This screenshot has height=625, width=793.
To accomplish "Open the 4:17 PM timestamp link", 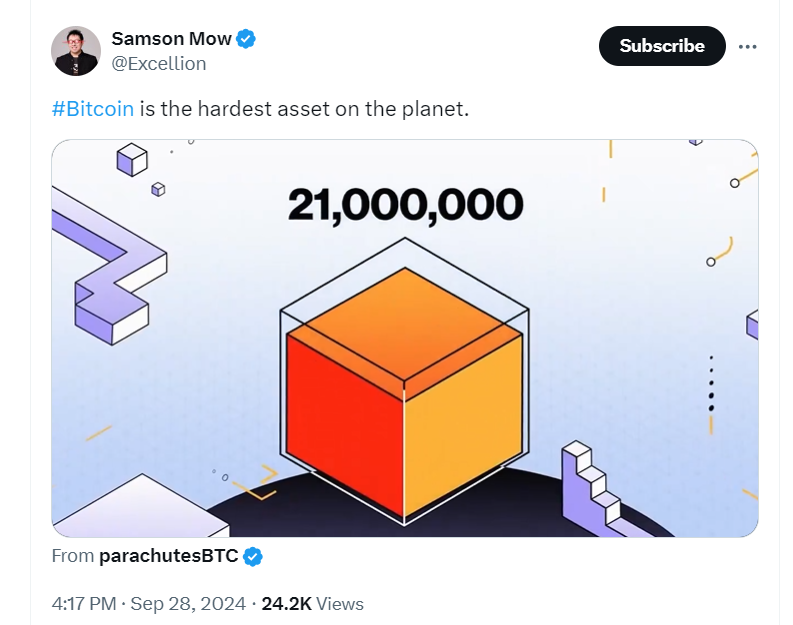I will (x=84, y=604).
